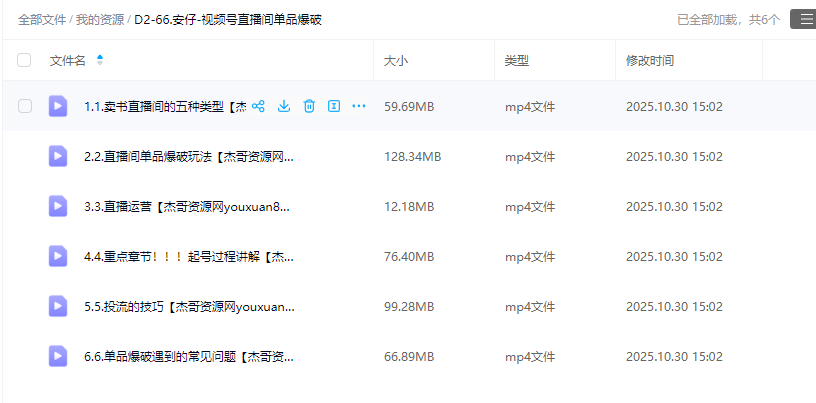The width and height of the screenshot is (816, 403).
Task: Go to 全部文件 in breadcrumb
Action: point(42,19)
